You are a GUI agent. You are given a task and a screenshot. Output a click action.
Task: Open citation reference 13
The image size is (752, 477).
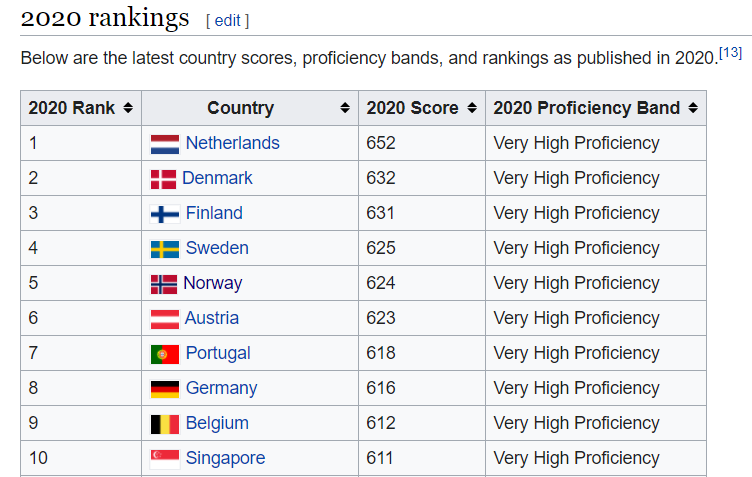point(730,52)
